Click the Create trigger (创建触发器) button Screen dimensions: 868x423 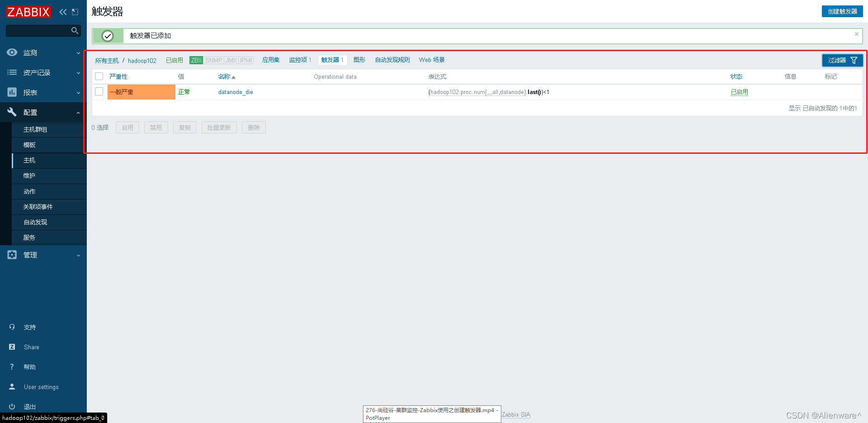click(x=842, y=11)
